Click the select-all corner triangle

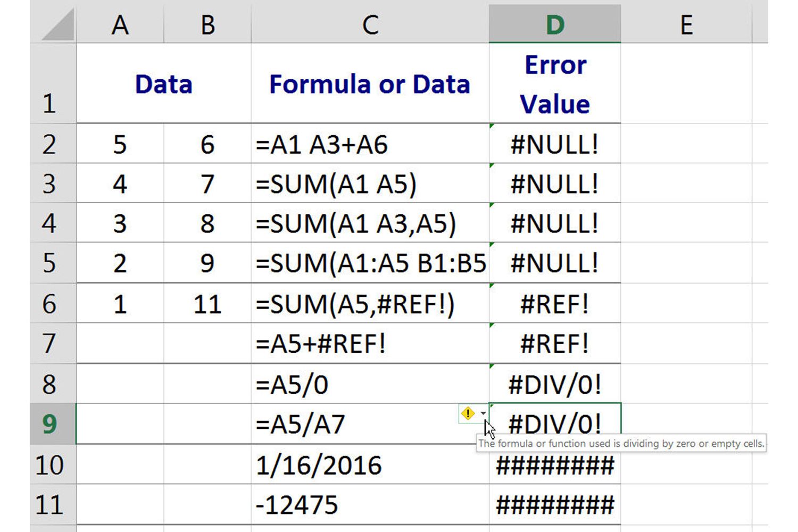click(x=58, y=25)
